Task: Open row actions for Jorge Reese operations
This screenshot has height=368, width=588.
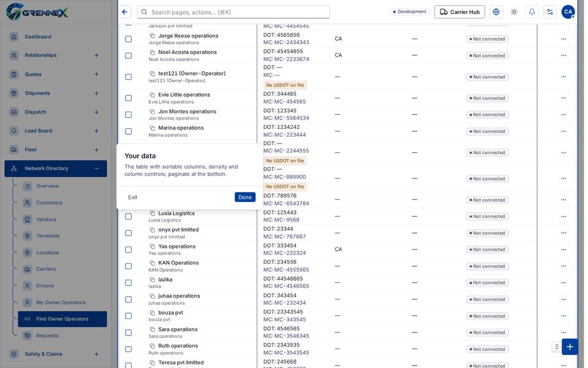Action: click(563, 39)
